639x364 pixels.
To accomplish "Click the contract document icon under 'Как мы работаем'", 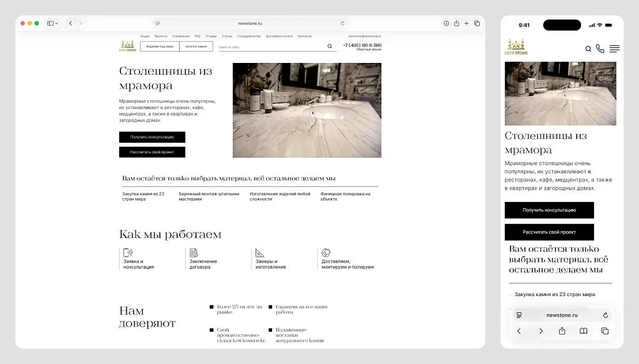I will click(x=193, y=253).
